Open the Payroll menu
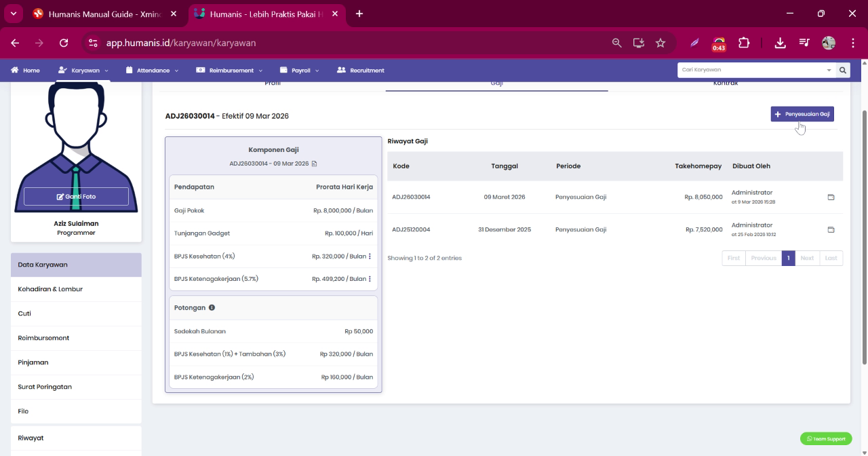868x456 pixels. click(299, 70)
